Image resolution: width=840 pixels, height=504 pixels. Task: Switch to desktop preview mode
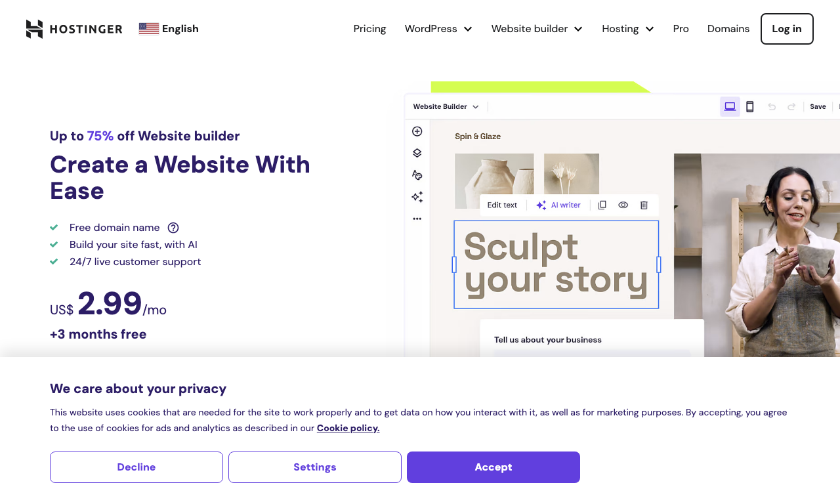point(730,106)
